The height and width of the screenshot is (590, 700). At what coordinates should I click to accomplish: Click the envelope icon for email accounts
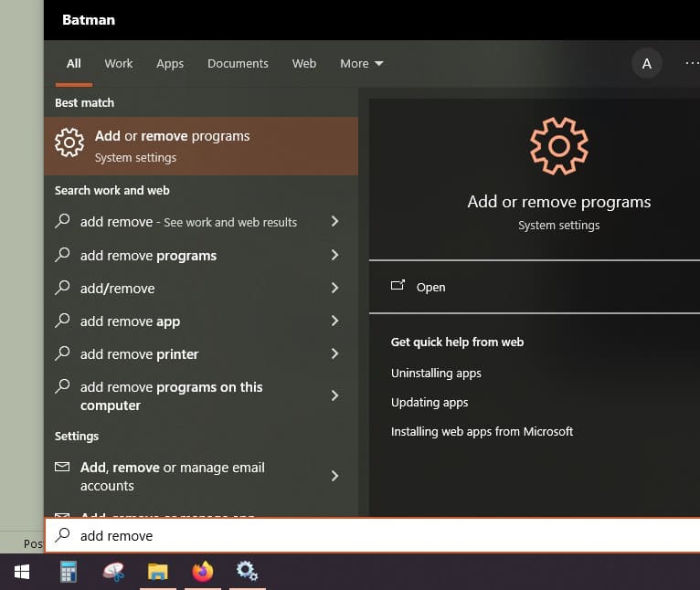tap(62, 467)
